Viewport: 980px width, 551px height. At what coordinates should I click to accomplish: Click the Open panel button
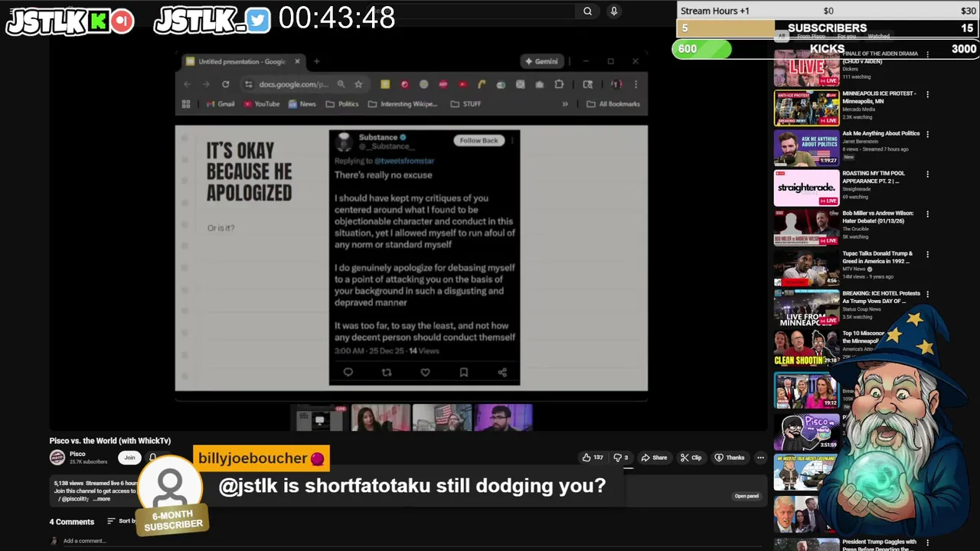click(746, 496)
